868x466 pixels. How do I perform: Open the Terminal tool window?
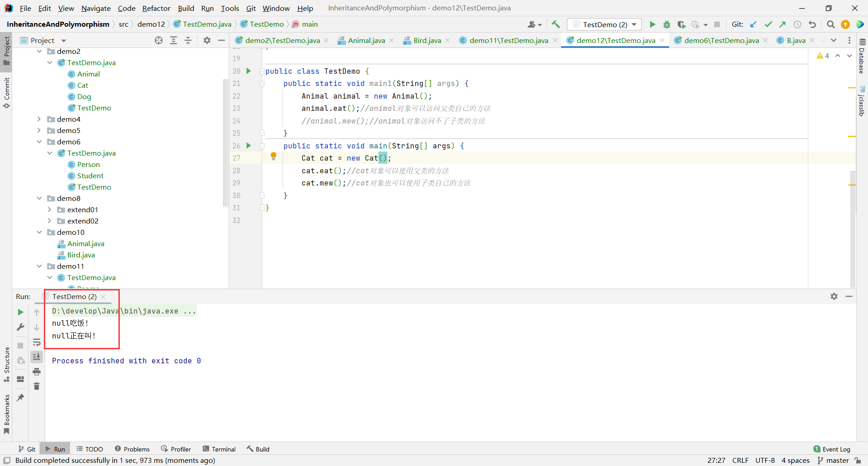219,449
